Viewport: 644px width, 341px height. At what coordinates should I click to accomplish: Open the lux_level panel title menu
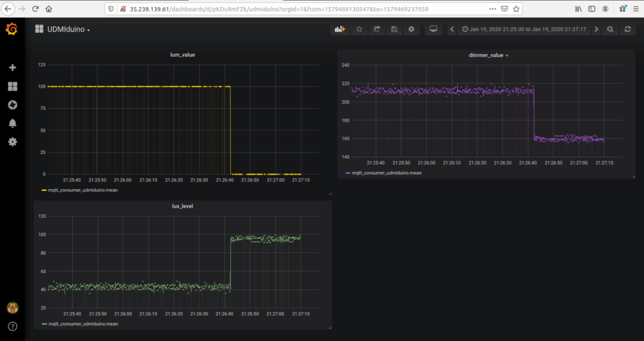point(182,206)
